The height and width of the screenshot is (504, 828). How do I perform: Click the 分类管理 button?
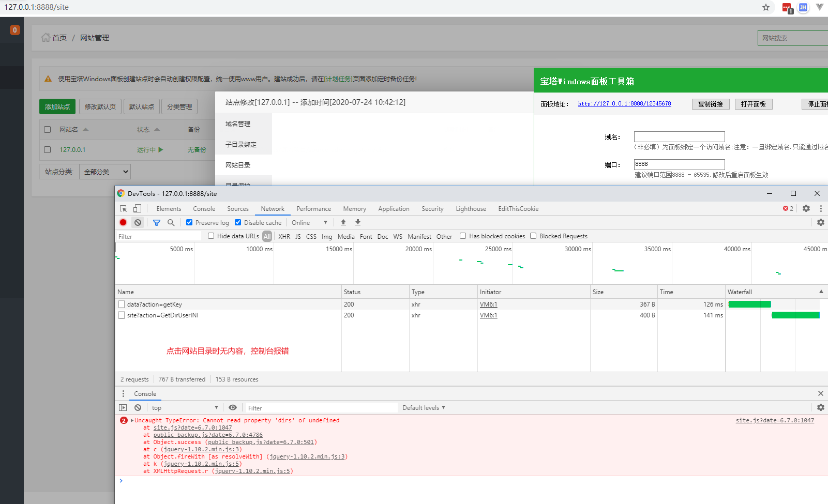(179, 106)
